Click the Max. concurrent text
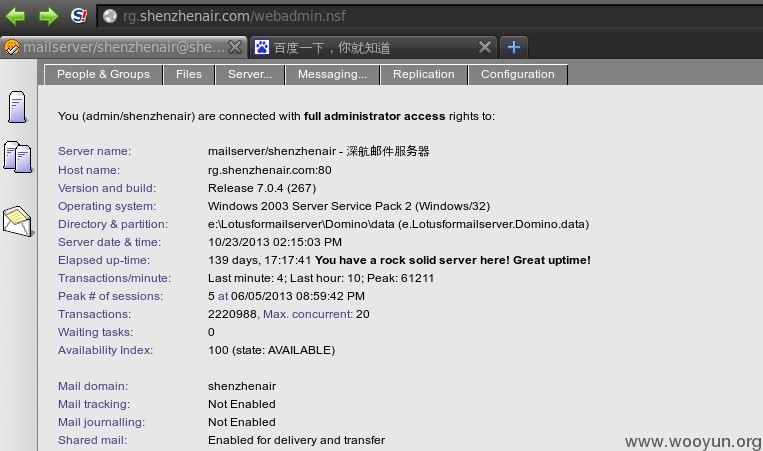Viewport: 763px width, 451px height. (x=308, y=314)
